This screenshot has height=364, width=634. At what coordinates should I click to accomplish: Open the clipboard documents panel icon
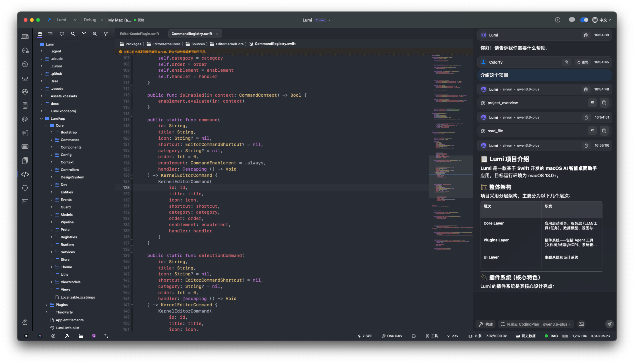[x=25, y=160]
